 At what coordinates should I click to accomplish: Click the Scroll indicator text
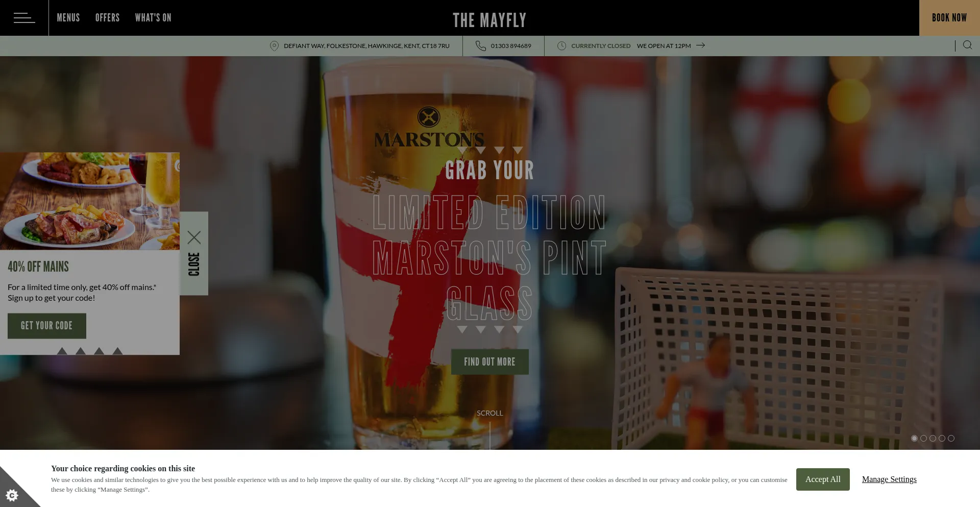[489, 413]
